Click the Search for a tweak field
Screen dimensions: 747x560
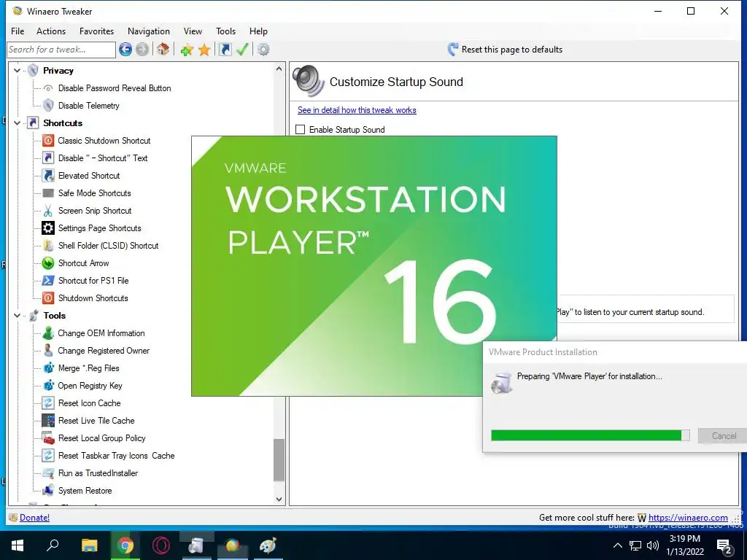tap(61, 50)
